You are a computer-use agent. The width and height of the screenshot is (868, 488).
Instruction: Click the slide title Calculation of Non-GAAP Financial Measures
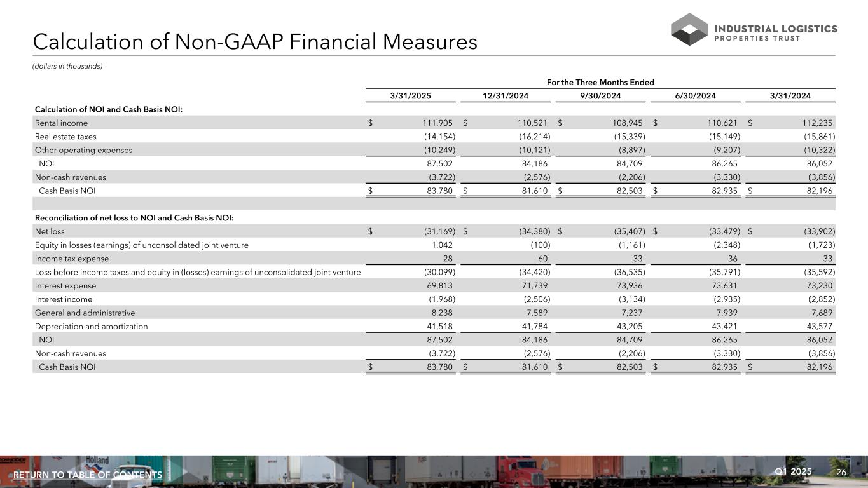255,42
